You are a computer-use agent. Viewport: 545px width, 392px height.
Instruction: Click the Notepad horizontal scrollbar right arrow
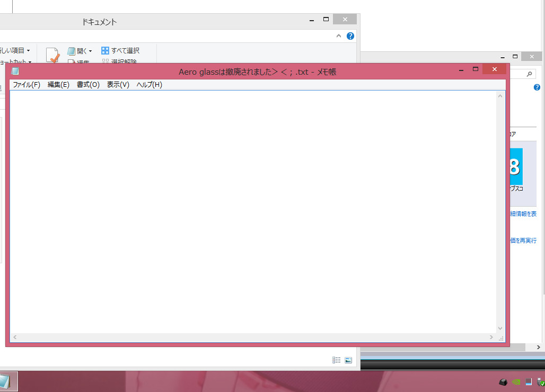491,337
